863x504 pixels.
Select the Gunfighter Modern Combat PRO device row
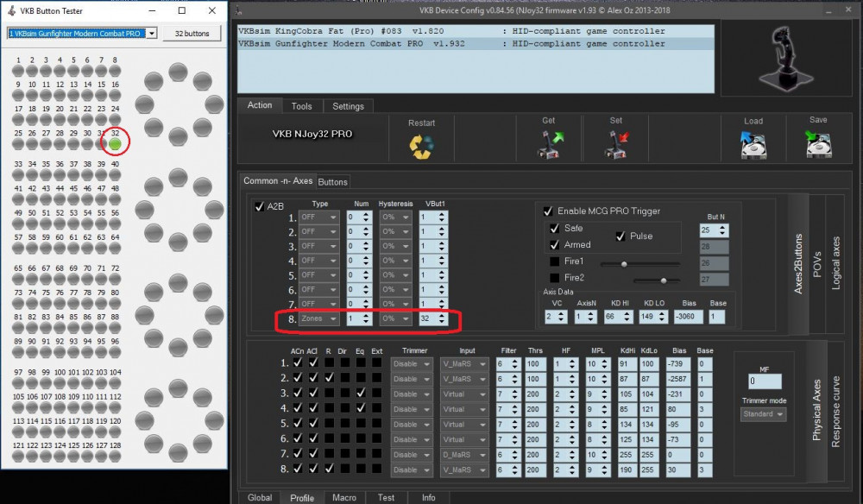475,43
